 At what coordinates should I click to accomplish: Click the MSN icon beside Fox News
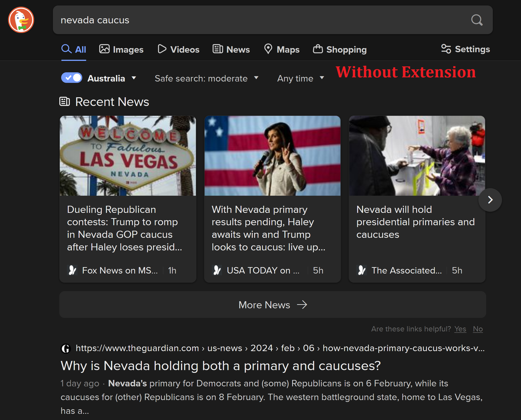click(x=72, y=270)
